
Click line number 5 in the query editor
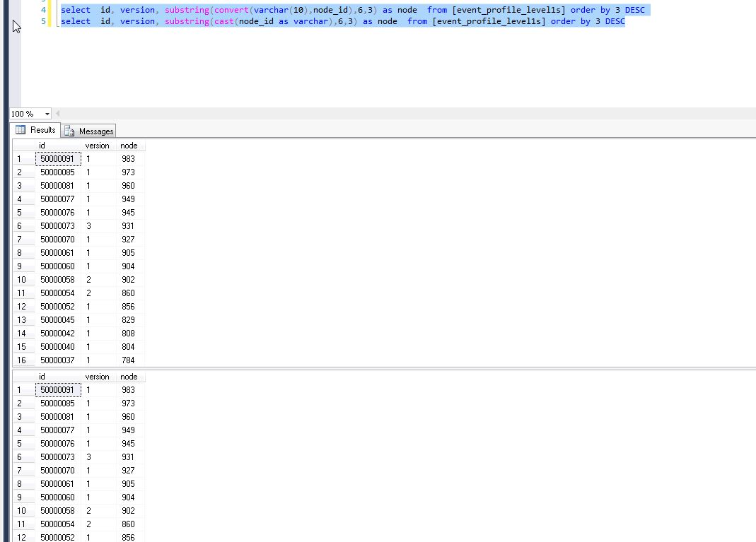click(x=43, y=21)
